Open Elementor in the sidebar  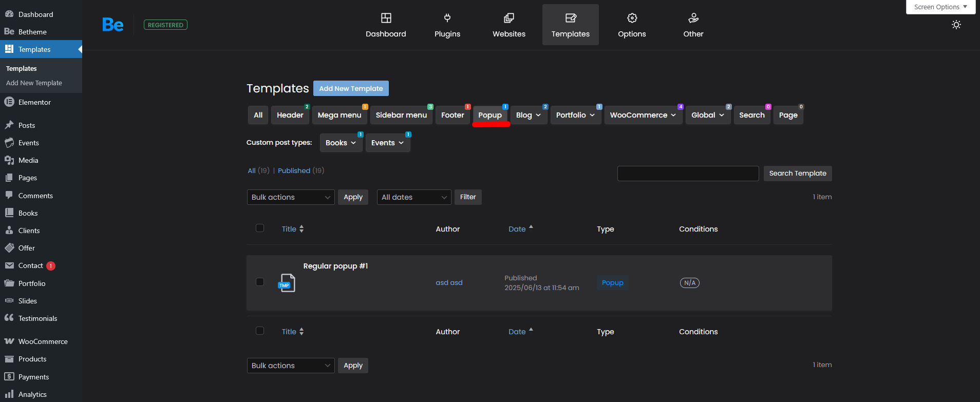tap(34, 102)
